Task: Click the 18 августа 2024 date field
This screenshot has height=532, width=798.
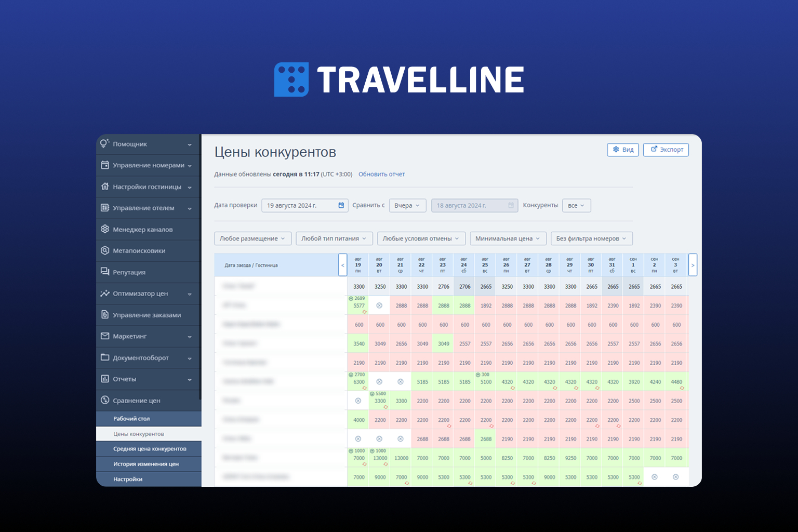Action: [475, 205]
